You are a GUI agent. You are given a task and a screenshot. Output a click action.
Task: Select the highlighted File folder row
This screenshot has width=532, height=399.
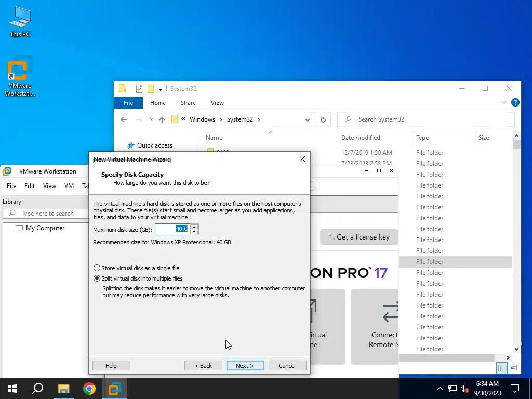pos(455,262)
